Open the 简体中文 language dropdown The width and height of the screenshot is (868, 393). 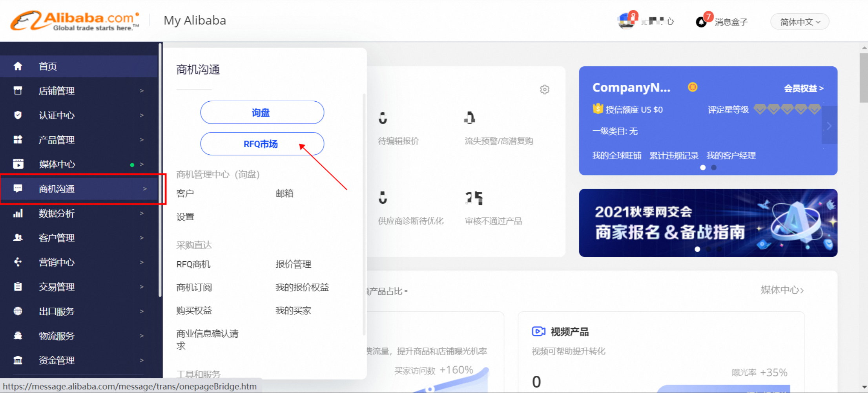pyautogui.click(x=799, y=22)
